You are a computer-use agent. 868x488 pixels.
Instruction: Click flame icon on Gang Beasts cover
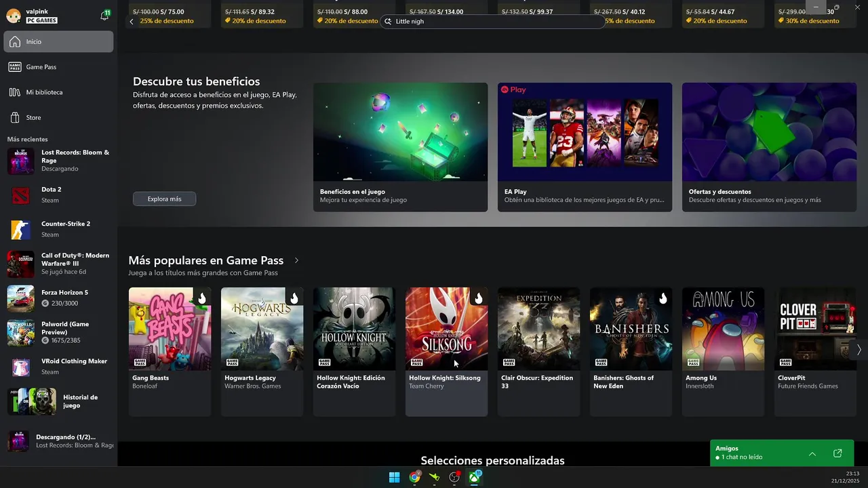[x=202, y=298]
